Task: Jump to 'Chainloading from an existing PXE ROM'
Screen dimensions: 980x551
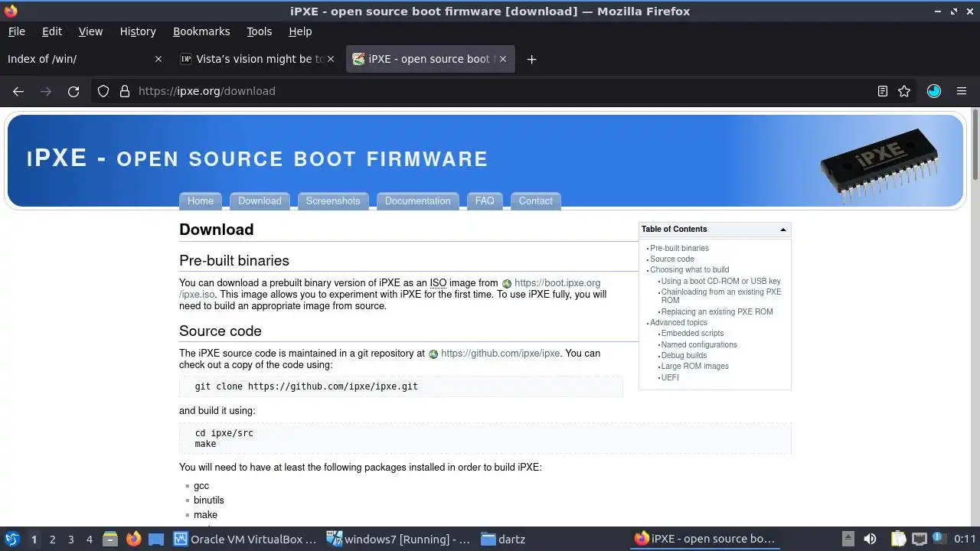Action: point(721,296)
